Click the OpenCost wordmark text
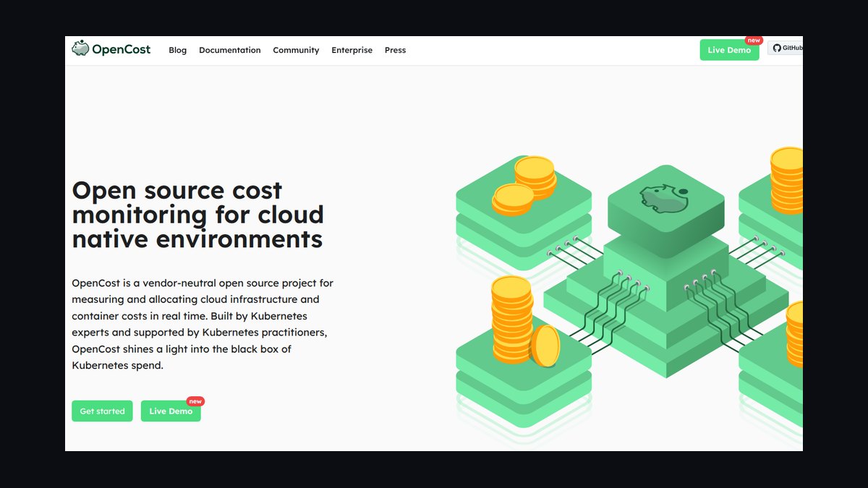The image size is (868, 488). [x=122, y=49]
